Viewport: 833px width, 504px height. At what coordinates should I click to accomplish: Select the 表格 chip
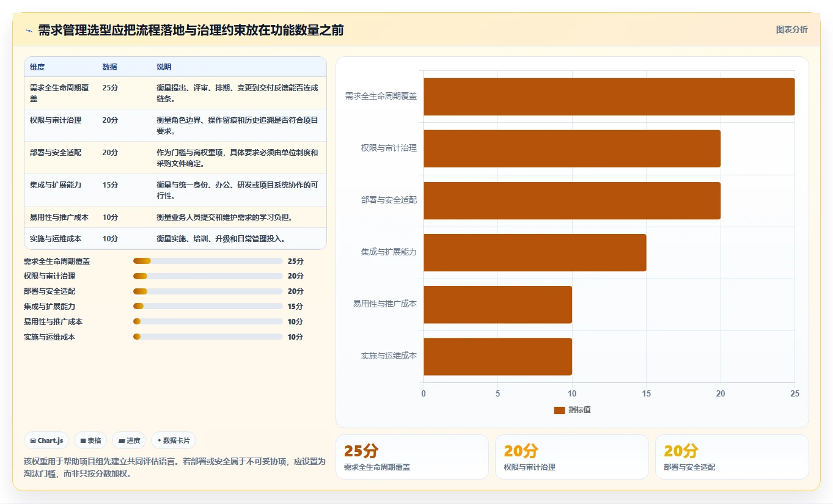(90, 440)
